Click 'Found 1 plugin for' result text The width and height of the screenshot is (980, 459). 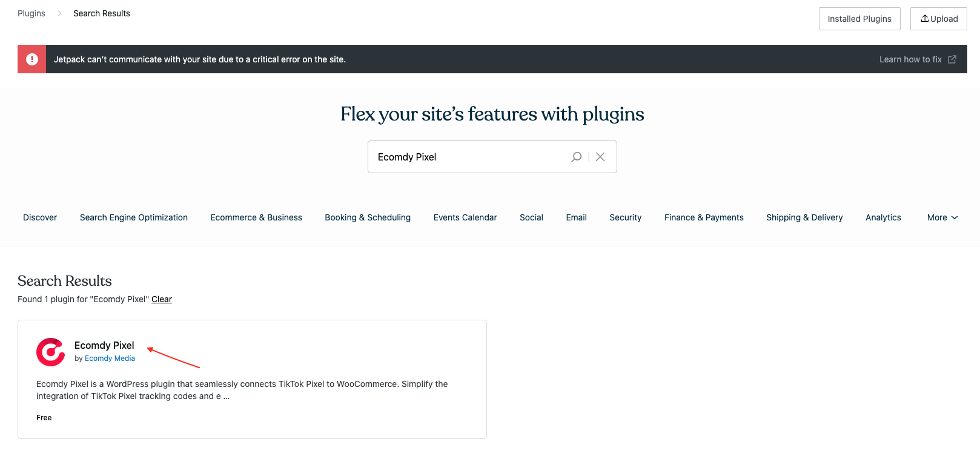coord(83,299)
